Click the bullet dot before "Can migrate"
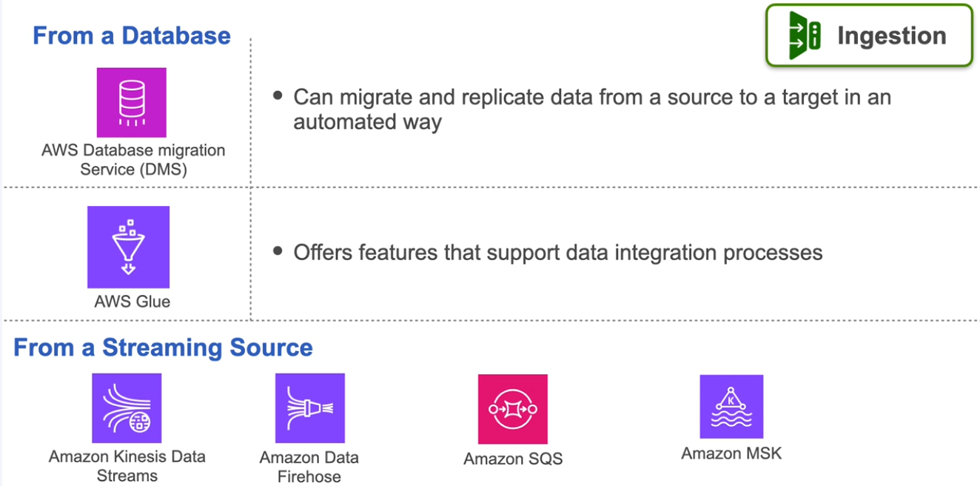Viewport: 980px width, 486px height. 278,96
